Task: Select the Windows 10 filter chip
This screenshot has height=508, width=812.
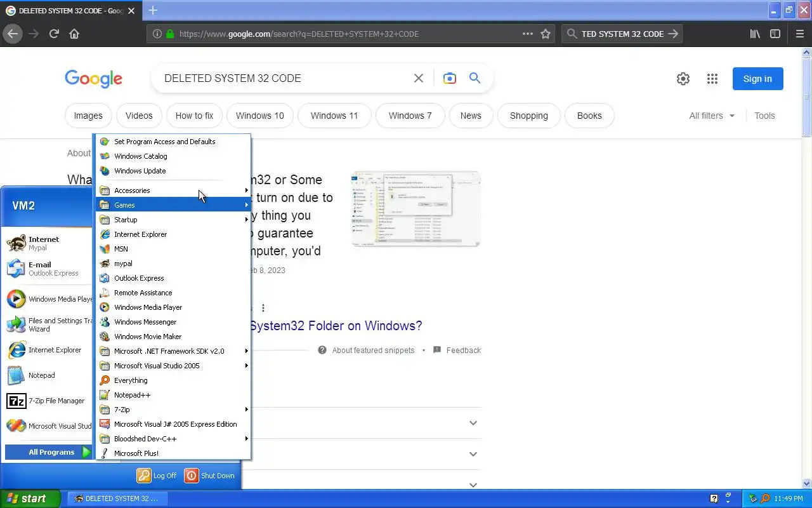Action: coord(260,116)
